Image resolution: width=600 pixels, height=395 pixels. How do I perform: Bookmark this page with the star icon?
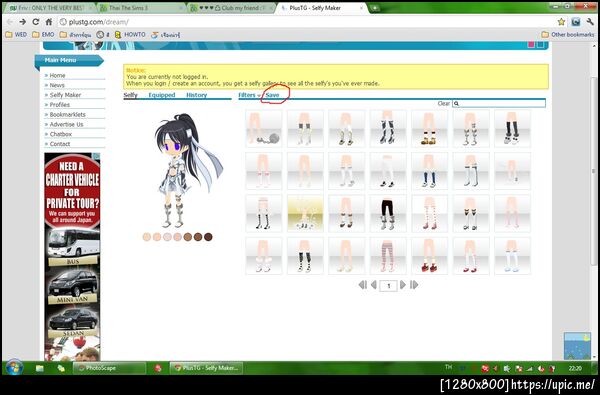[561, 22]
